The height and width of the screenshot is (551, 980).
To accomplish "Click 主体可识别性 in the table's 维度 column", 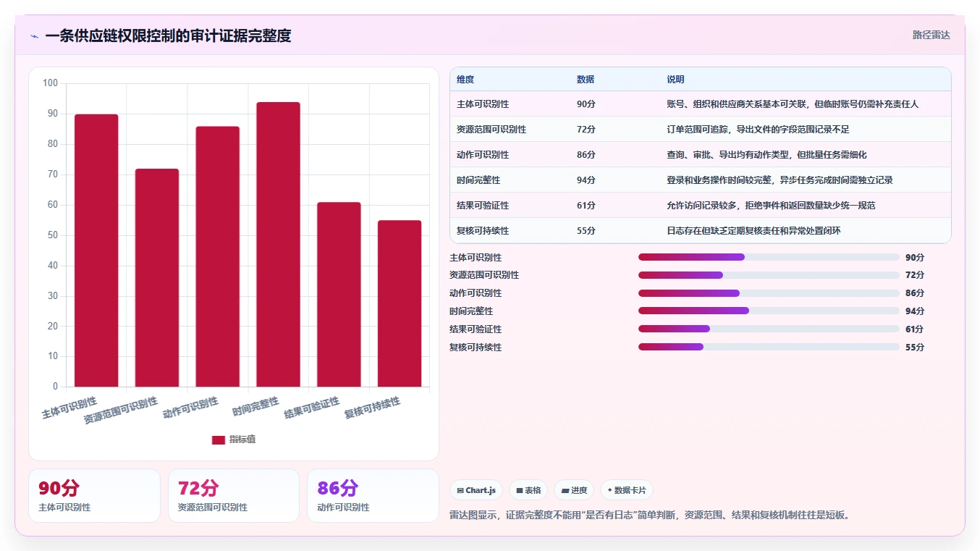I will click(483, 104).
